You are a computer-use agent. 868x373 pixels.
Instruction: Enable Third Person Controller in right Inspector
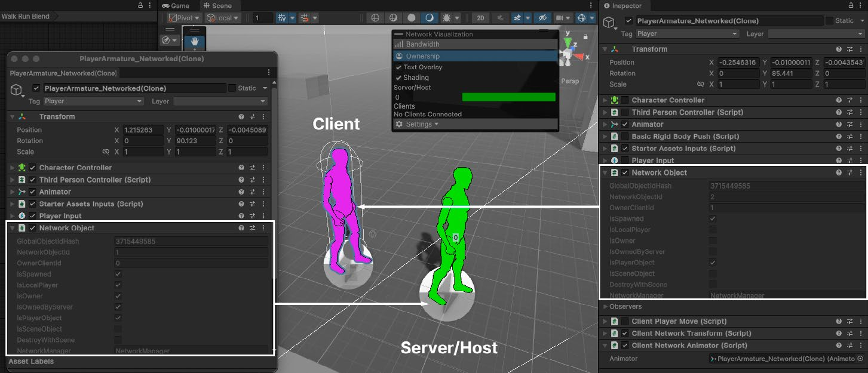point(625,112)
